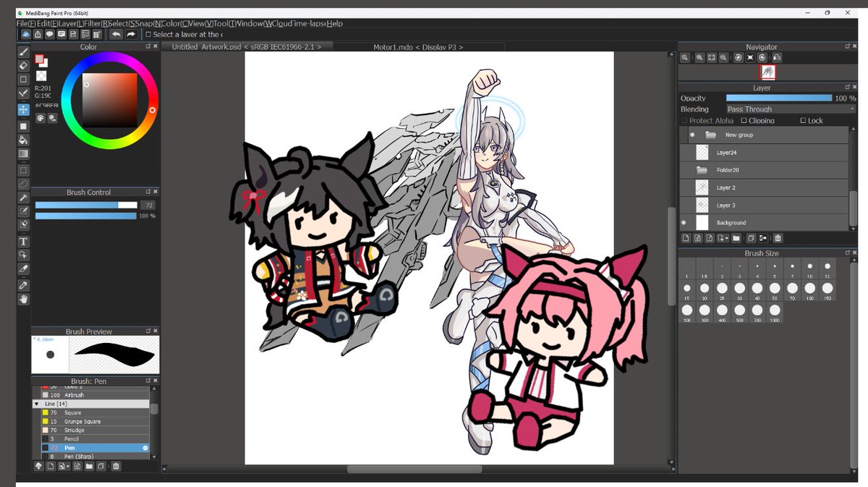
Task: Toggle 'Select a layer at the' checkbox
Action: click(x=148, y=34)
